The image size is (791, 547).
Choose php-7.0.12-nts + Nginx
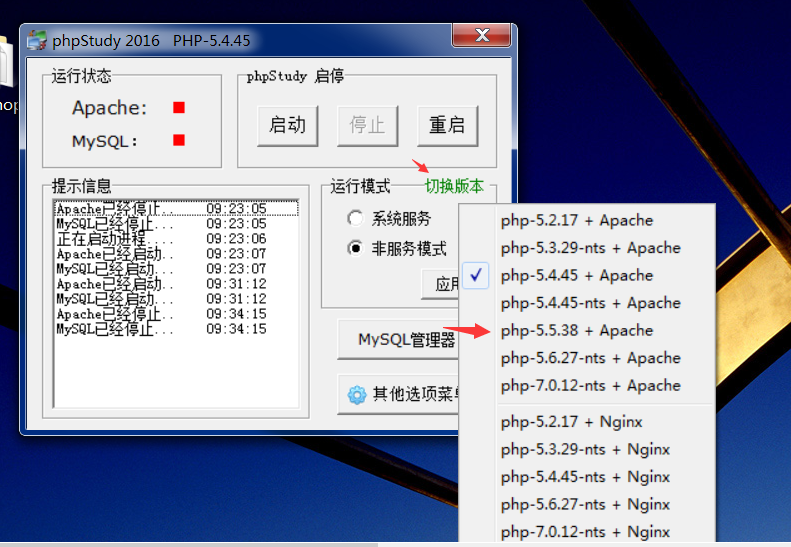tap(587, 532)
